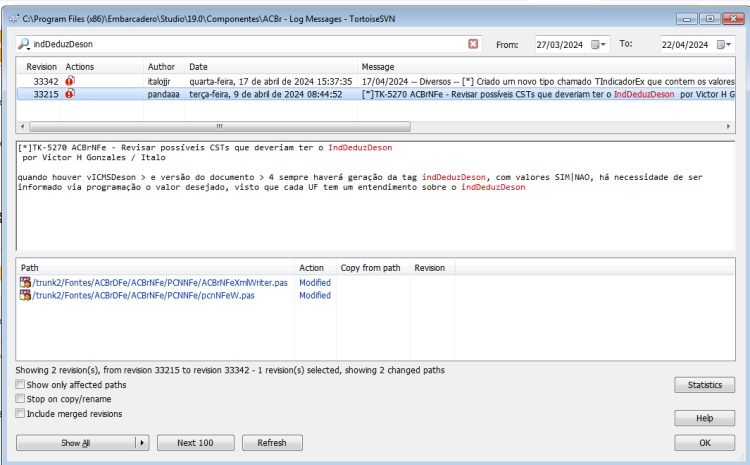Sort log by Date column header
This screenshot has width=750, height=465.
pyautogui.click(x=271, y=67)
